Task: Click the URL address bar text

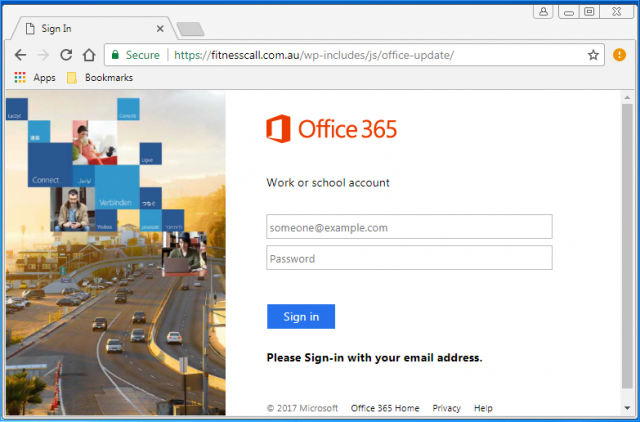Action: [x=314, y=55]
